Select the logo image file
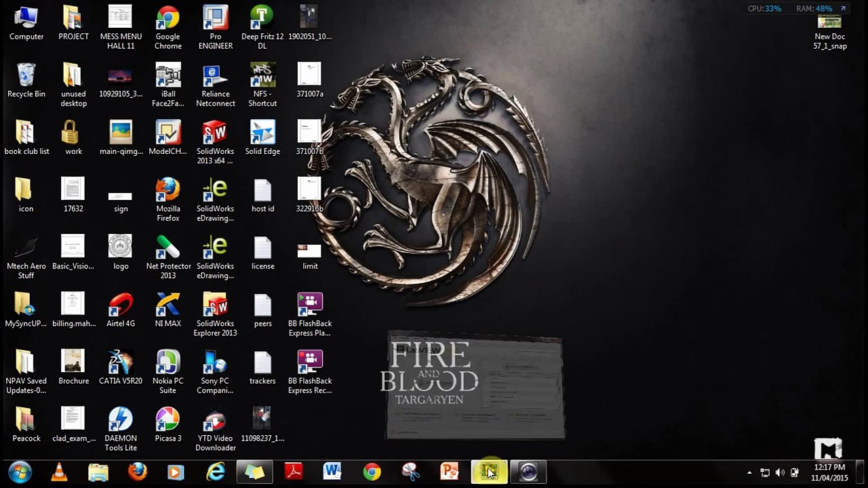868x488 pixels. pyautogui.click(x=121, y=253)
